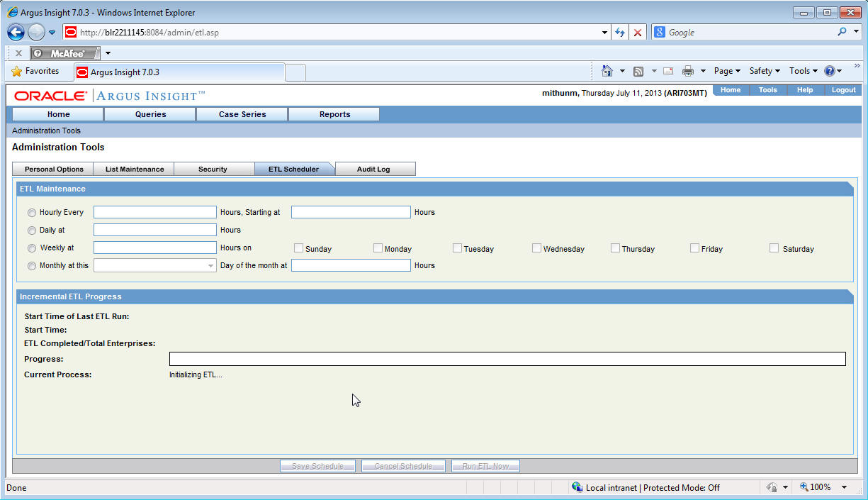
Task: Click the Logout link
Action: (843, 90)
